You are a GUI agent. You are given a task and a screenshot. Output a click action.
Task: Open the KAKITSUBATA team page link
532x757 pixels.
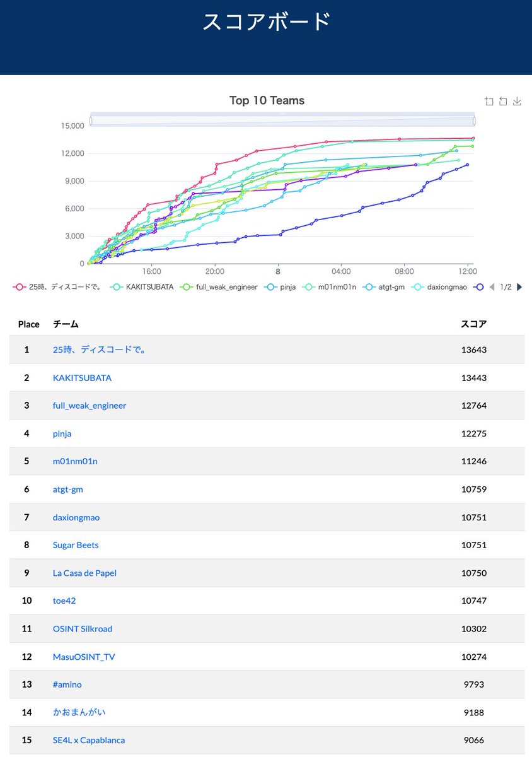[x=82, y=377]
